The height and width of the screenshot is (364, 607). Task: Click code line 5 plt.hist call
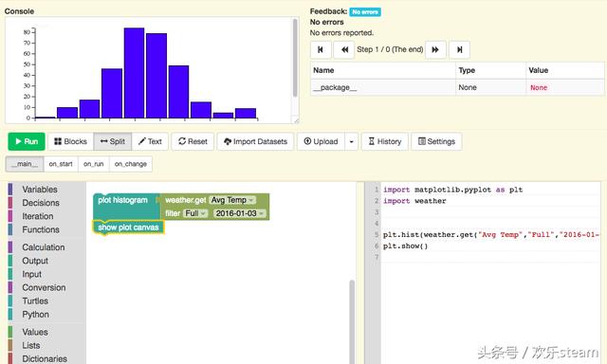pos(491,235)
